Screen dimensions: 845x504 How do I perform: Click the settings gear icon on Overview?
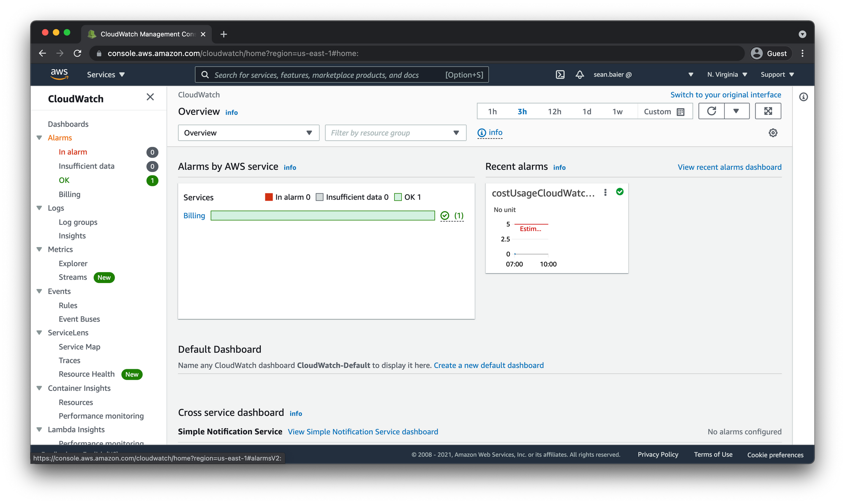point(772,133)
